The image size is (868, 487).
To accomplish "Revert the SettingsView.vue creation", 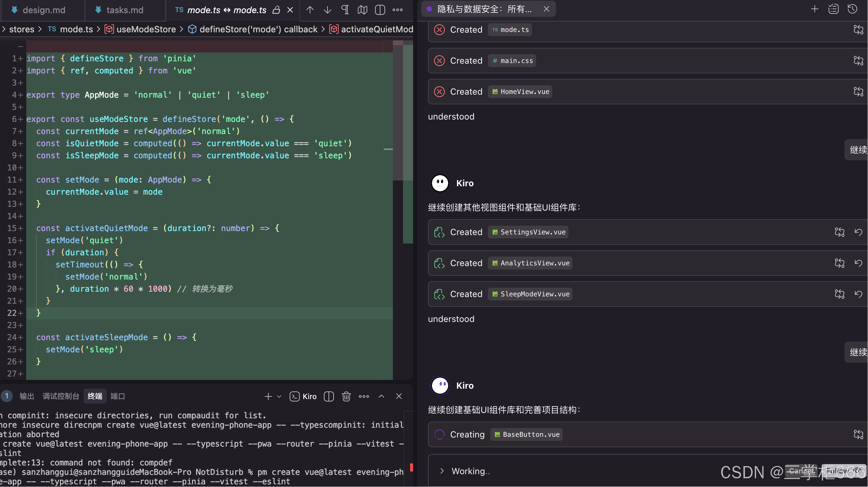I will 858,232.
